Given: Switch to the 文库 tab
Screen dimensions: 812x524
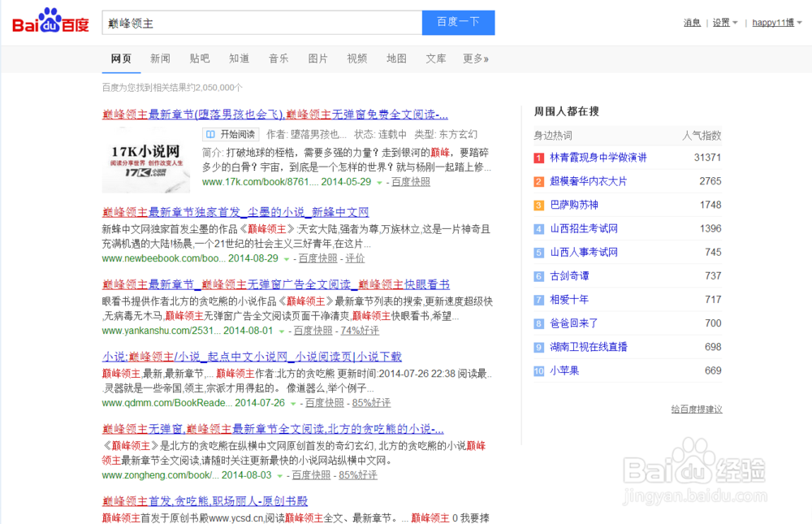Looking at the screenshot, I should [x=435, y=58].
